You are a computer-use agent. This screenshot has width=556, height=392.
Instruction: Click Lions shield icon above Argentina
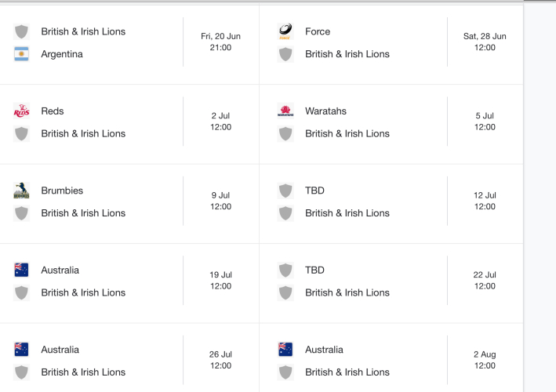pos(21,31)
